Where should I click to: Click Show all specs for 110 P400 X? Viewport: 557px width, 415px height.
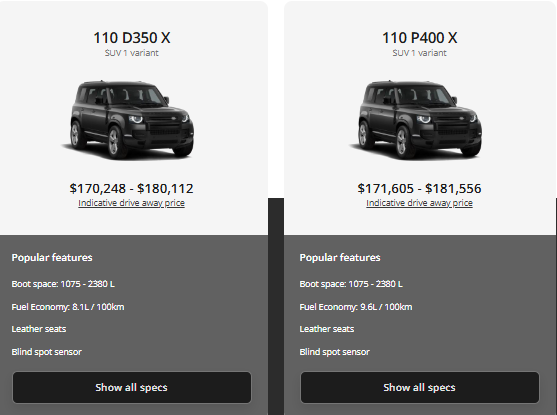[x=420, y=387]
